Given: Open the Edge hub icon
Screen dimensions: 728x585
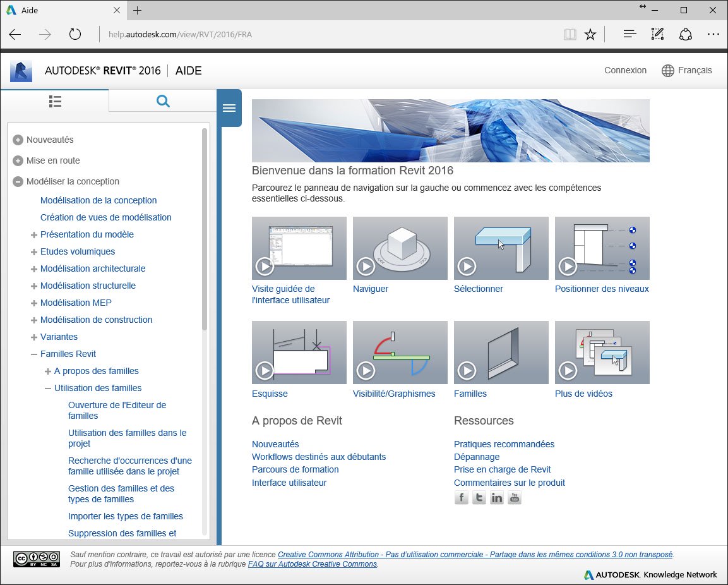Looking at the screenshot, I should coord(630,34).
